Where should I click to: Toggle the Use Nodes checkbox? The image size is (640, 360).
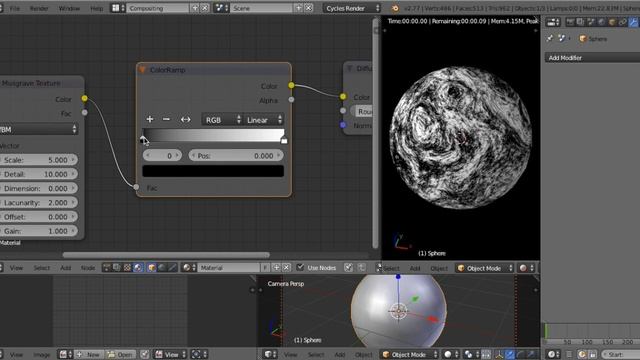click(300, 267)
